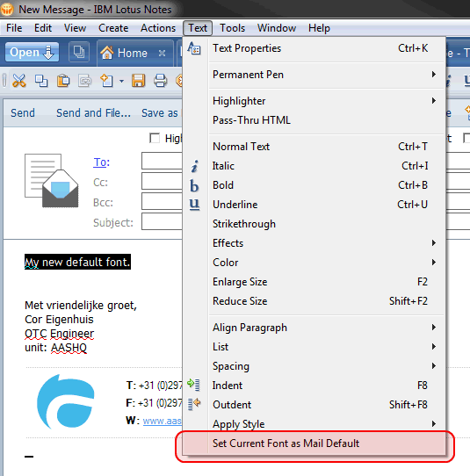Viewport: 470px width, 476px height.
Task: Toggle the High importance checkbox
Action: pos(155,138)
